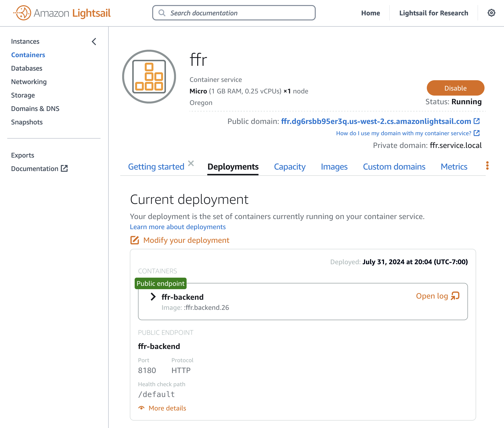Click the deployed date July 31, 2024
Image resolution: width=504 pixels, height=428 pixels.
(x=415, y=262)
